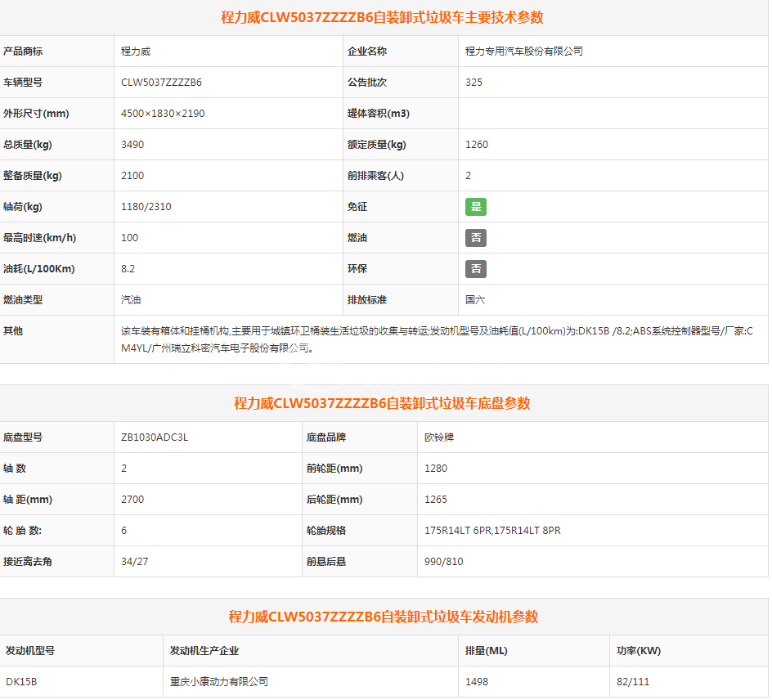Click approach/departure angle value 34/27
The width and height of the screenshot is (772, 700).
[x=134, y=561]
